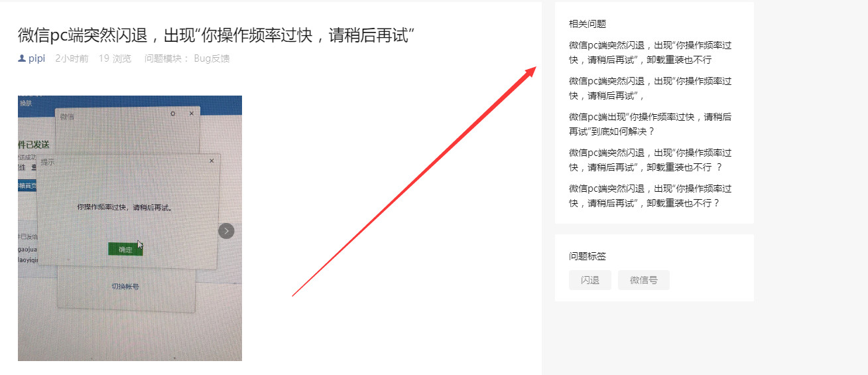Advance the photo with the next arrow
The image size is (868, 375).
pyautogui.click(x=226, y=231)
